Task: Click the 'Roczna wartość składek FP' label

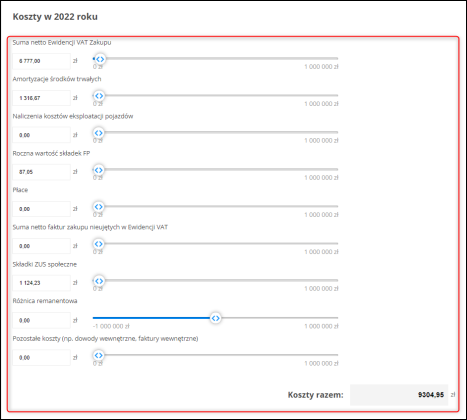Action: (51, 153)
